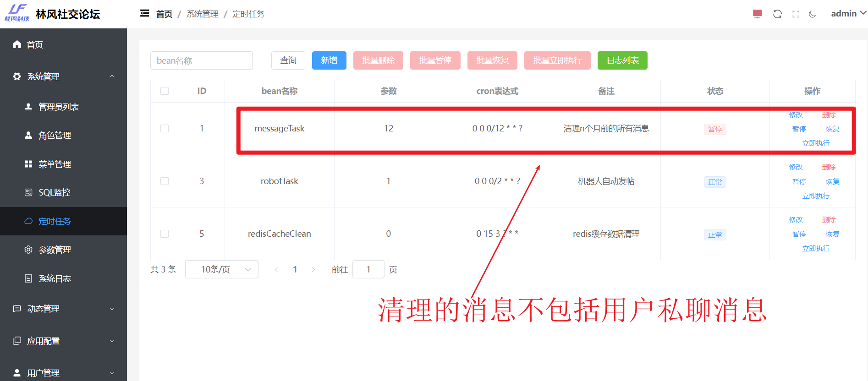Screen dimensions: 868x381
Task: Click page number 1 in pagination
Action: [x=295, y=269]
